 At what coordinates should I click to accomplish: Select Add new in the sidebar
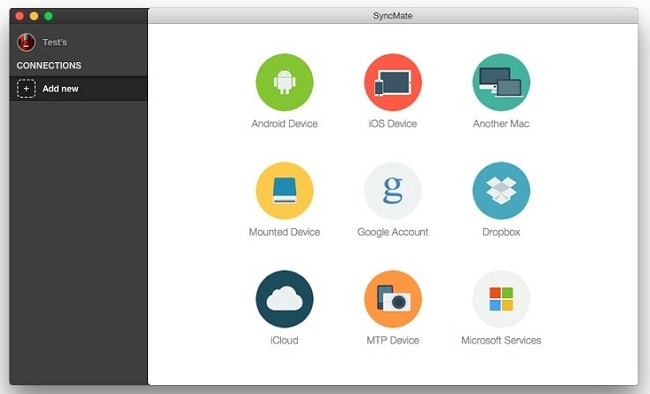click(x=78, y=89)
